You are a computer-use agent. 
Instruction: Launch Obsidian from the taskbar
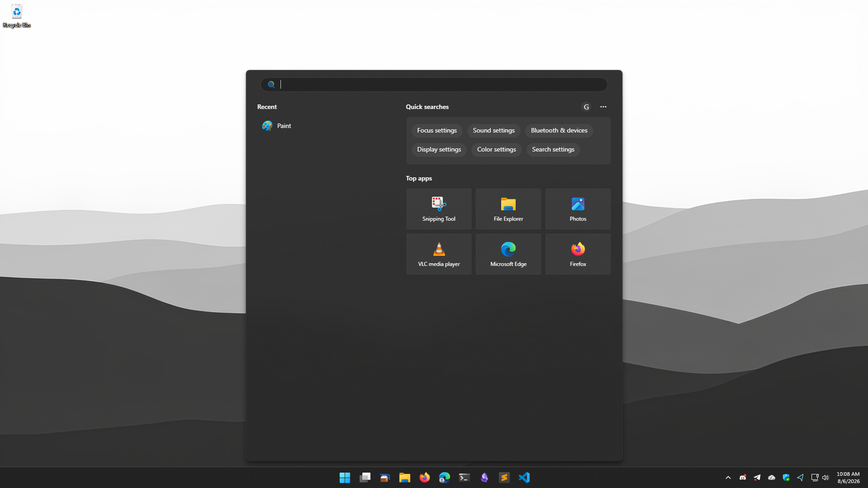[484, 478]
